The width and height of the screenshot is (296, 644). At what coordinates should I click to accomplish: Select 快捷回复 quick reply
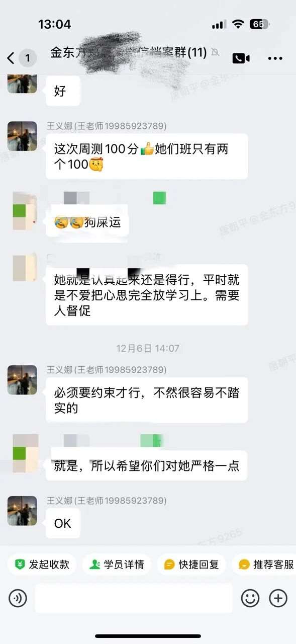click(x=191, y=565)
